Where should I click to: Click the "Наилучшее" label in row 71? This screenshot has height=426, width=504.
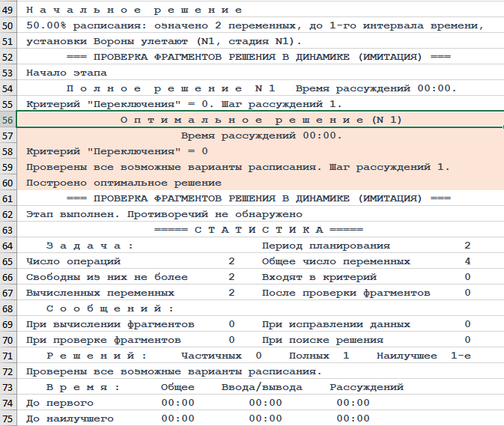[x=407, y=356]
